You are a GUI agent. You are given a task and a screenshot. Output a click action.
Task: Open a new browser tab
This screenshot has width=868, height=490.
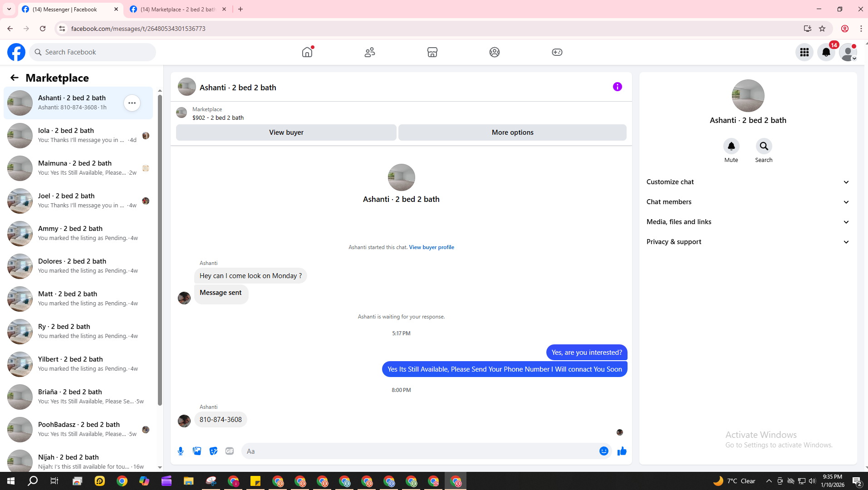(x=240, y=9)
